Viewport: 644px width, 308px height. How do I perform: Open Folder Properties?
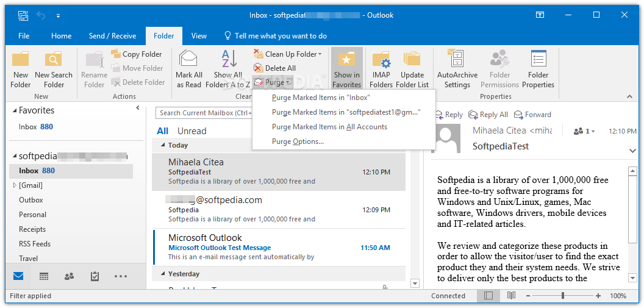coord(538,70)
